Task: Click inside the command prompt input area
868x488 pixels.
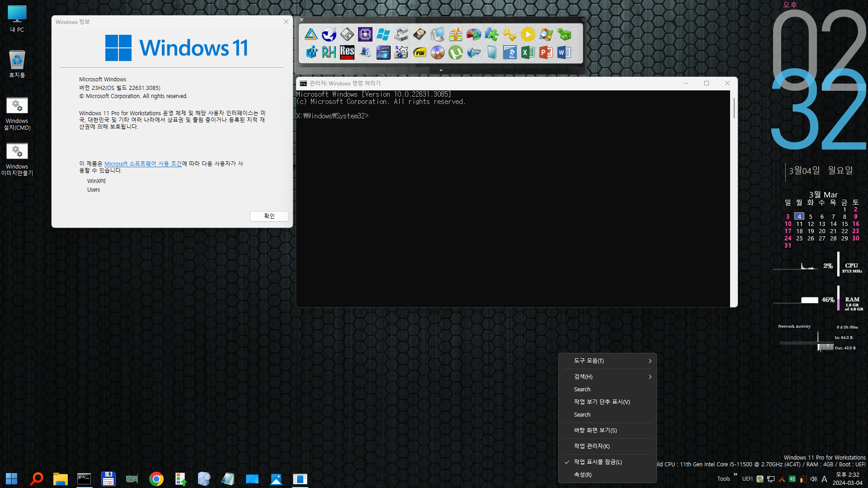Action: [513, 199]
